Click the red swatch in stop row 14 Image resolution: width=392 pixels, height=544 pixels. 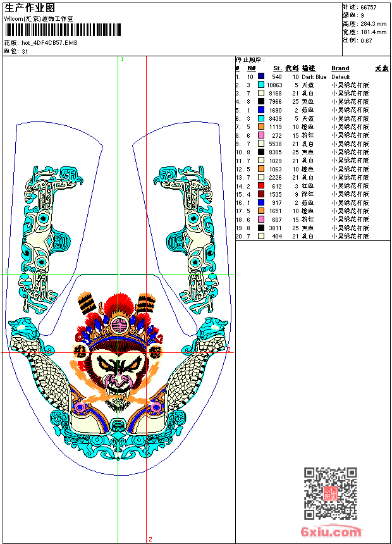[x=261, y=185]
